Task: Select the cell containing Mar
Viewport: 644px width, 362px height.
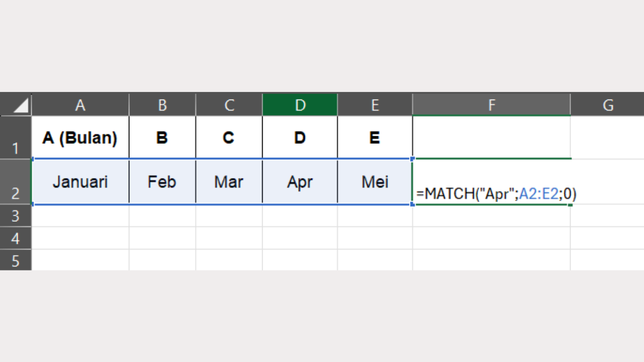Action: point(229,182)
